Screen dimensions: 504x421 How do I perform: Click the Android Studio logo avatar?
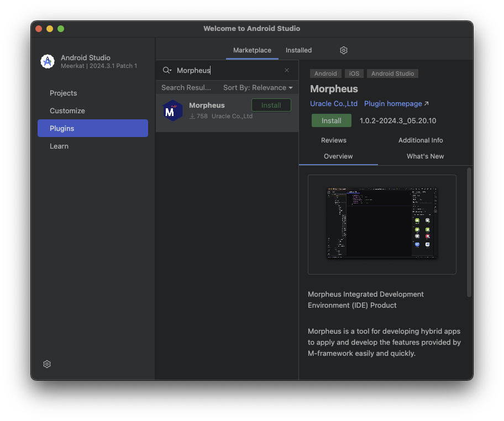(x=47, y=61)
